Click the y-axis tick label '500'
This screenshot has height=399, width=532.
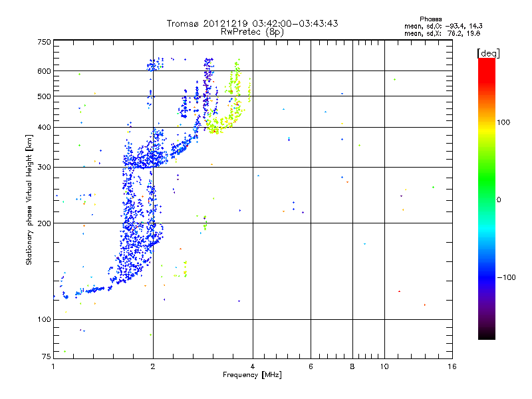tap(44, 96)
